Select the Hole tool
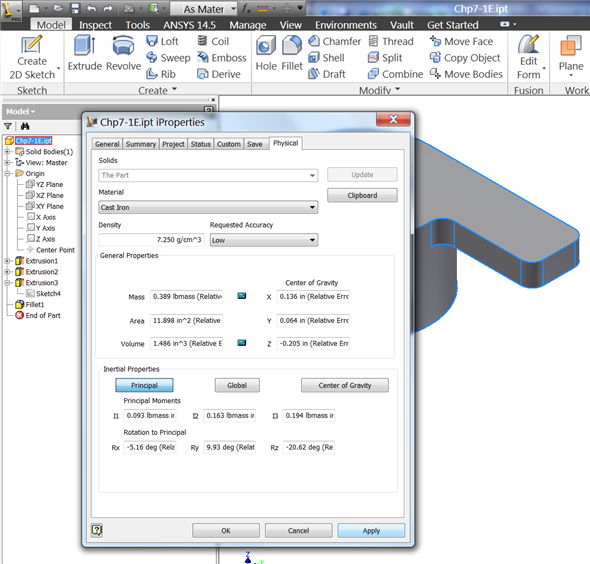This screenshot has height=564, width=590. (266, 53)
